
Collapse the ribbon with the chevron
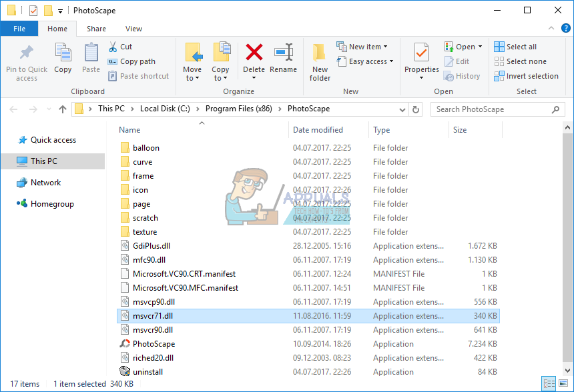551,28
